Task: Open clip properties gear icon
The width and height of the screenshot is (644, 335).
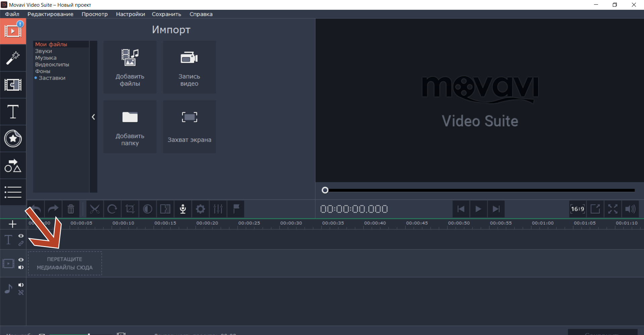Action: tap(200, 209)
